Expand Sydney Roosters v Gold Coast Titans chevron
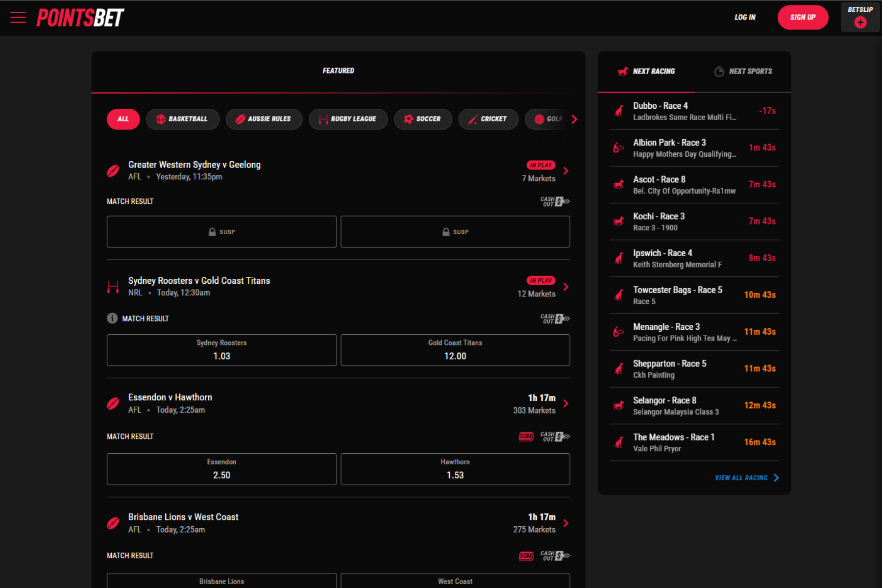The width and height of the screenshot is (882, 588). tap(566, 287)
